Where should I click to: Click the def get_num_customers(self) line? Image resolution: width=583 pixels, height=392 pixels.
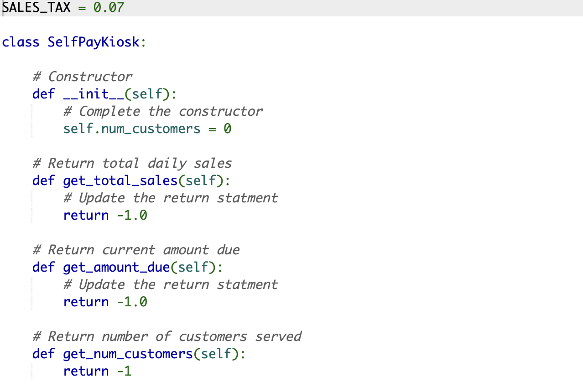pyautogui.click(x=139, y=354)
